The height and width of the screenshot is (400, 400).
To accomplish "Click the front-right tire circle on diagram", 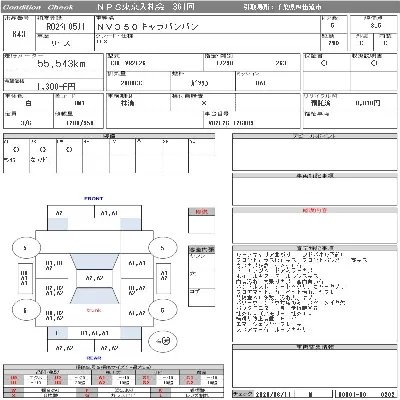I will click(x=162, y=248).
